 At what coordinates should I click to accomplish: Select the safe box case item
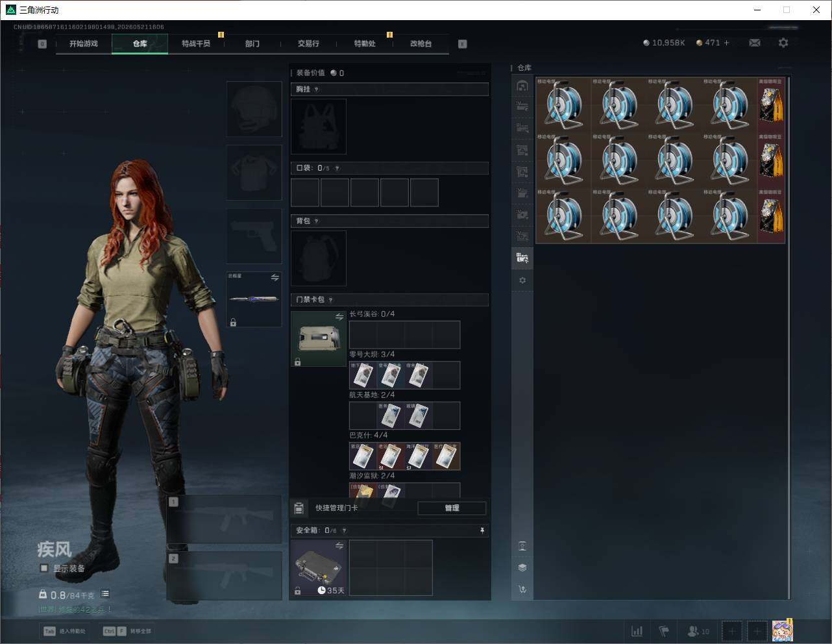click(319, 568)
